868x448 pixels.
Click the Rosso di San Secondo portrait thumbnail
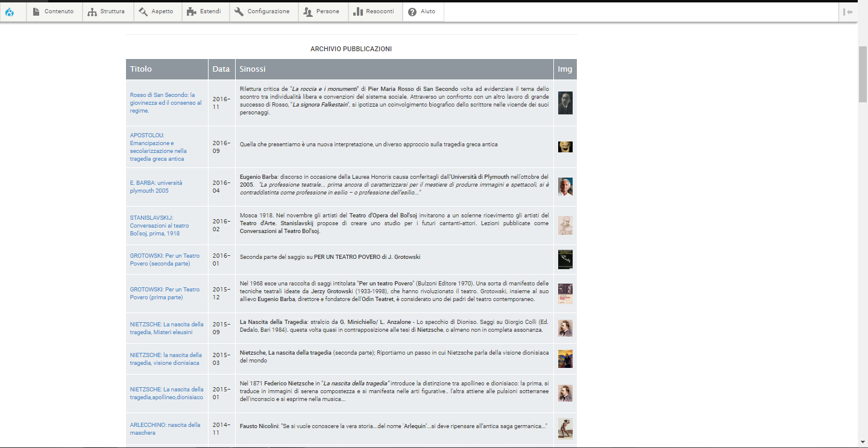pos(565,103)
